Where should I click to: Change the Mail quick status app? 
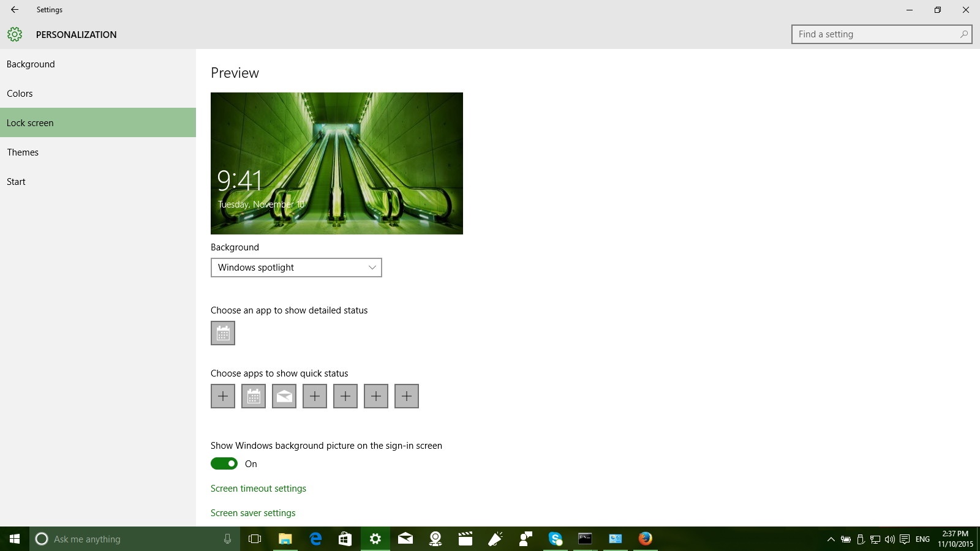click(x=284, y=396)
